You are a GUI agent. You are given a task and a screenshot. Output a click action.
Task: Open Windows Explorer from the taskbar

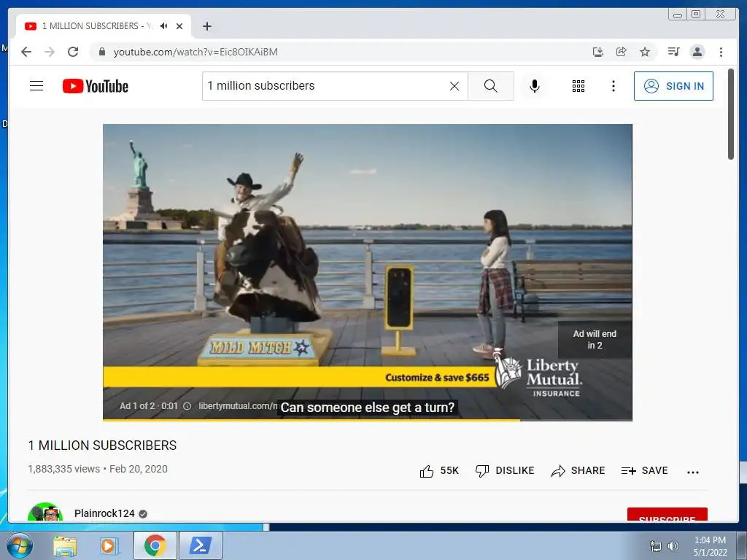tap(65, 545)
